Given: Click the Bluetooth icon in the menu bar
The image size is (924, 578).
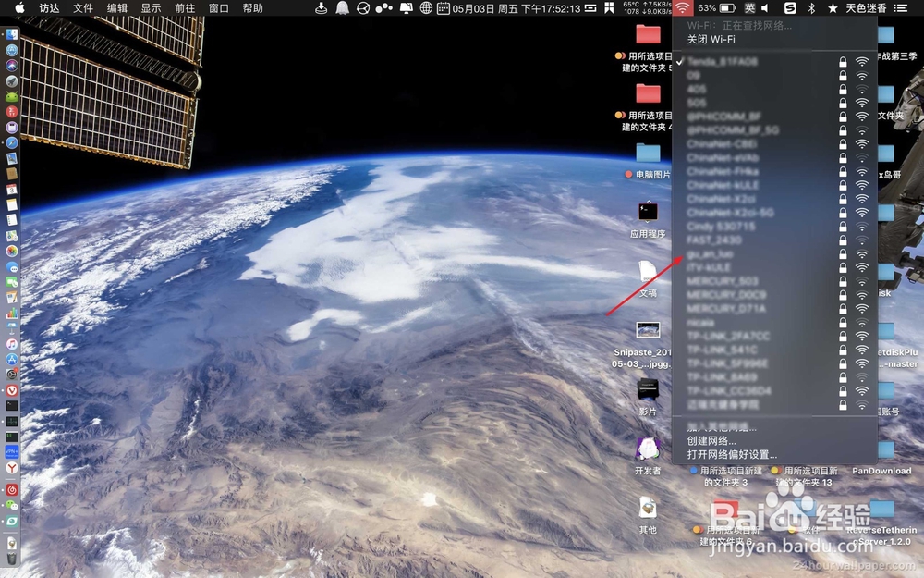Looking at the screenshot, I should pos(811,8).
